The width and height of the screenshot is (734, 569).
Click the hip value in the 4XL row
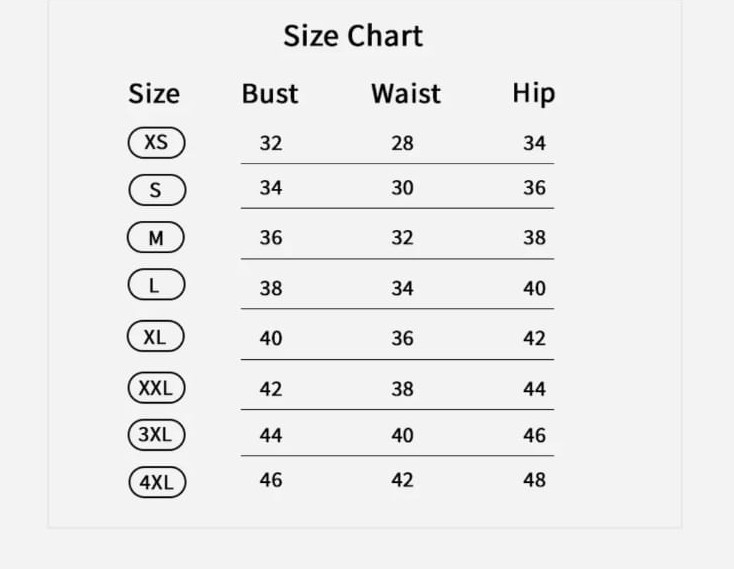[534, 480]
